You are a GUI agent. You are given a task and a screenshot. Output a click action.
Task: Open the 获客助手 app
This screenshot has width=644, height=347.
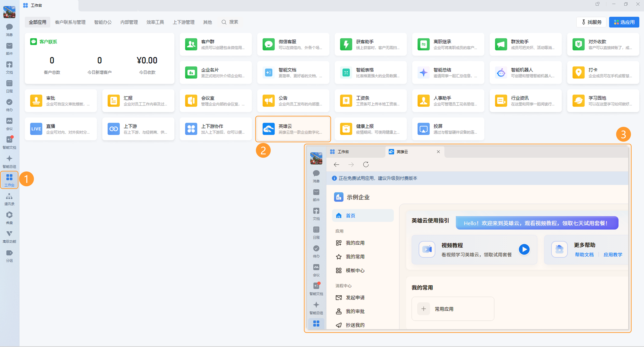[x=370, y=44]
